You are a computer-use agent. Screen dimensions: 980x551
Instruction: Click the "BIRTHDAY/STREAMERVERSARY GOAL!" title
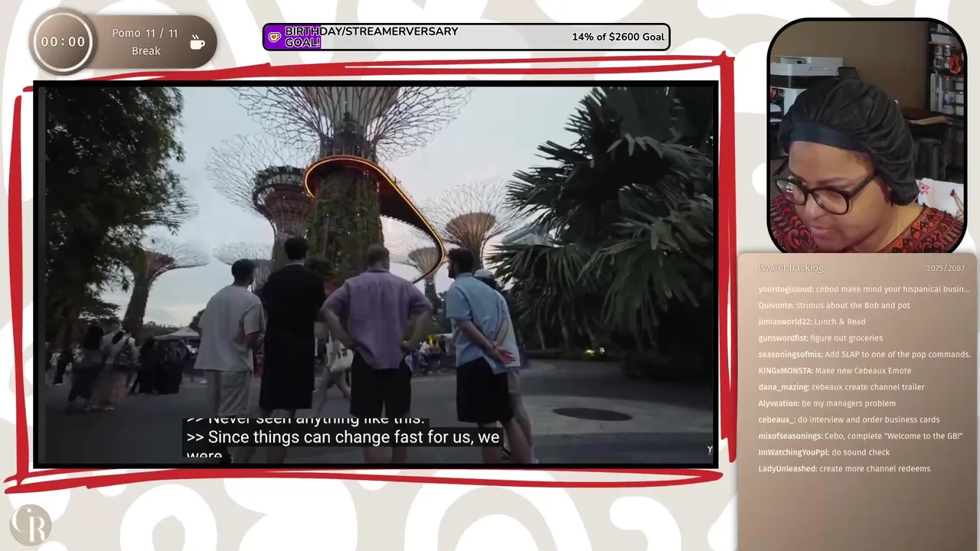pyautogui.click(x=371, y=37)
